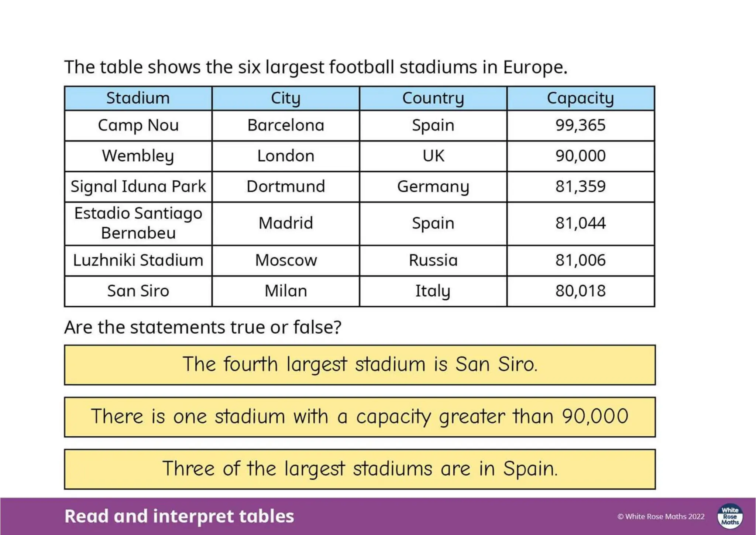Click the Stadium column header
This screenshot has width=756, height=535.
(138, 98)
